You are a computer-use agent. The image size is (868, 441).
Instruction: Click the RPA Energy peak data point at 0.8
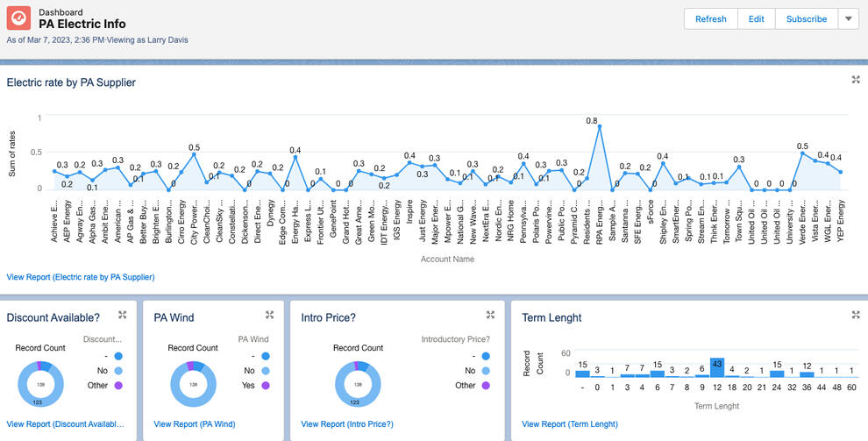tap(600, 127)
